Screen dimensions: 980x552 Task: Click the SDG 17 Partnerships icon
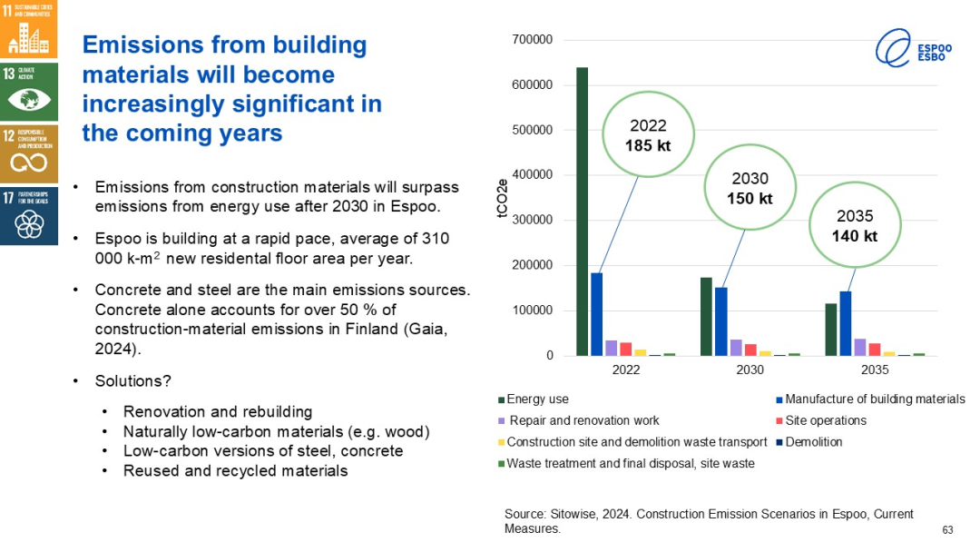(x=29, y=215)
